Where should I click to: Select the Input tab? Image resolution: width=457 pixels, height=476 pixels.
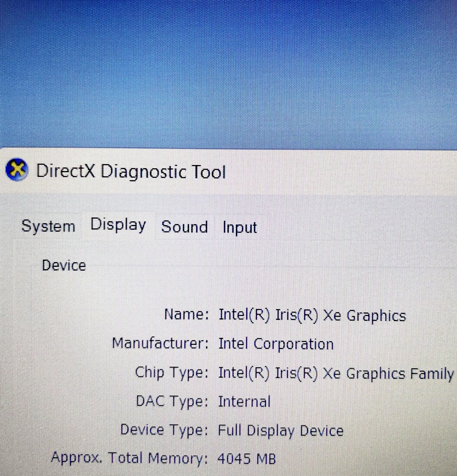[240, 228]
